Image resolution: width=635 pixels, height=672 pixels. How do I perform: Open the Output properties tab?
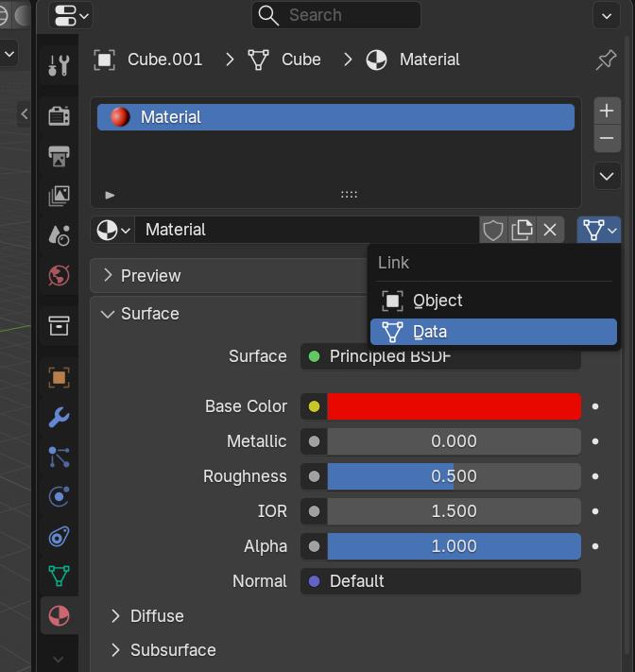(60, 156)
